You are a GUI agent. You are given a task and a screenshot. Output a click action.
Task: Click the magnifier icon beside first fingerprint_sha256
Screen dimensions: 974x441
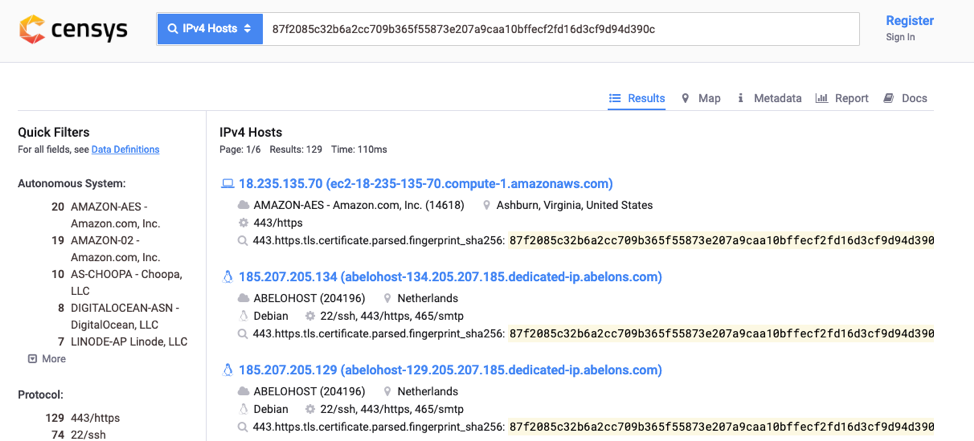point(243,241)
